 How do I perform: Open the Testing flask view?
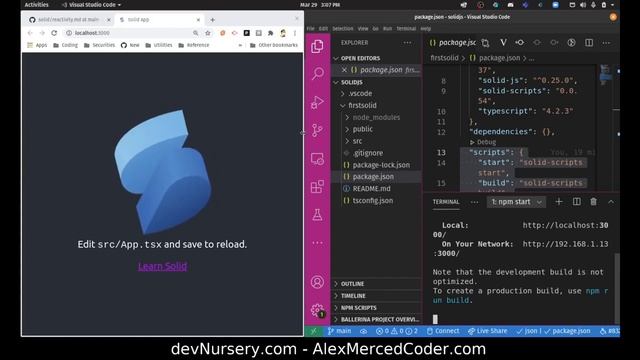pyautogui.click(x=317, y=215)
